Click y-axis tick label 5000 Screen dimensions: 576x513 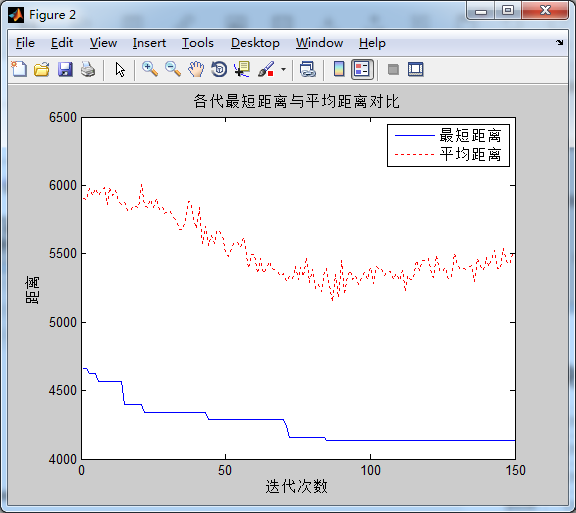point(63,322)
